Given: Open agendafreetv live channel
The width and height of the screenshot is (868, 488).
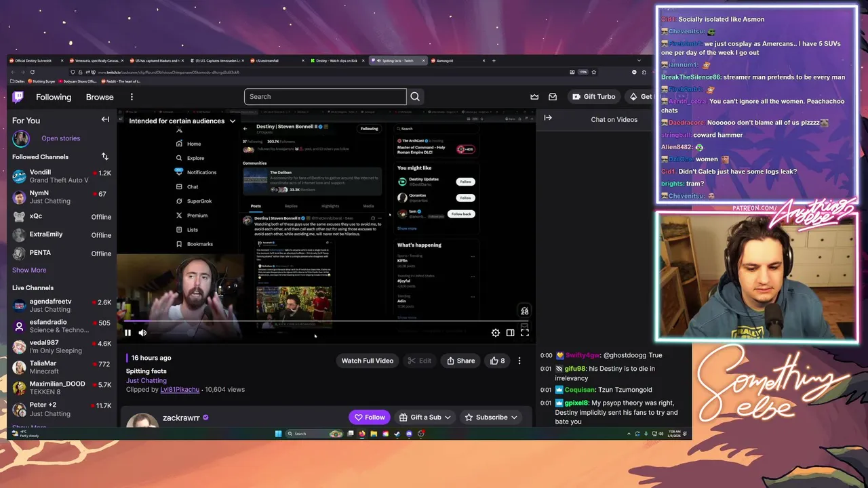Looking at the screenshot, I should tap(61, 306).
